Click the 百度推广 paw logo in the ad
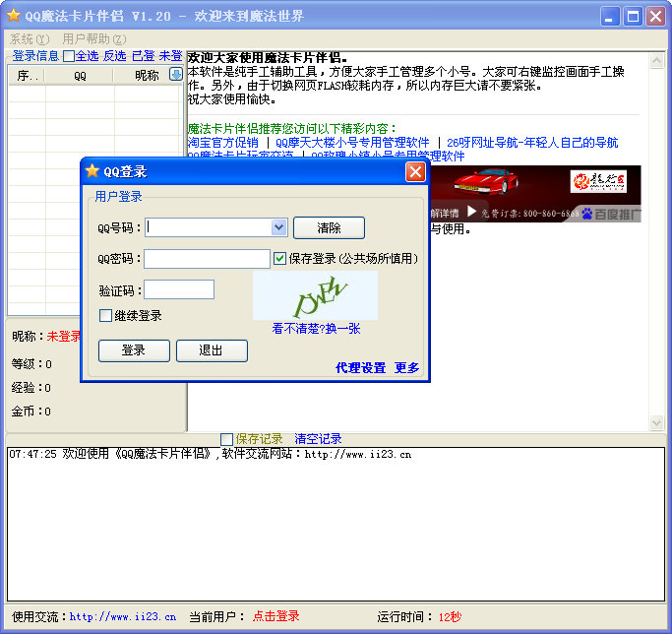 point(586,214)
